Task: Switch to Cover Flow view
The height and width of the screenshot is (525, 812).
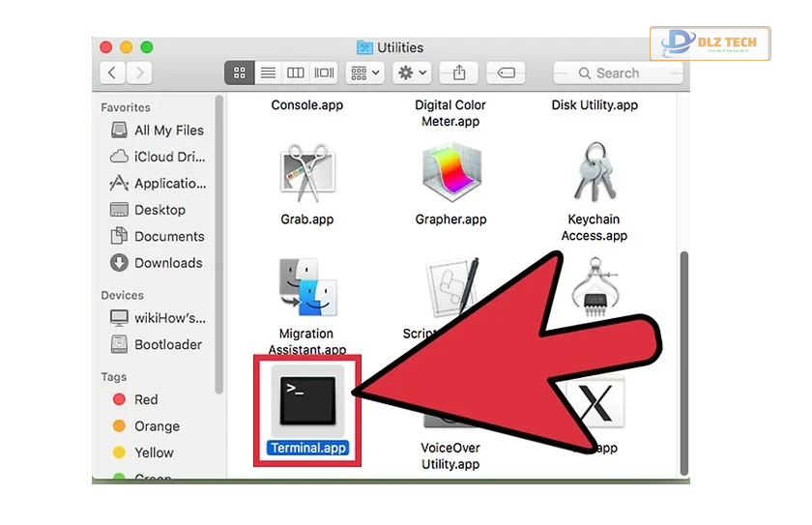Action: pos(324,73)
